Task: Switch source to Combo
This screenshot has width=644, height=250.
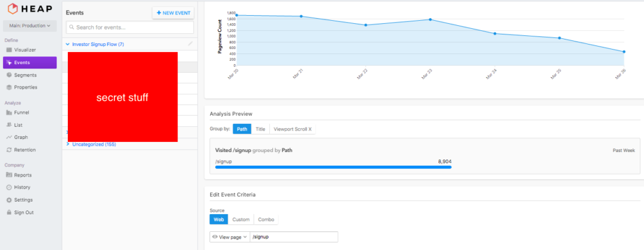Action: (x=266, y=220)
